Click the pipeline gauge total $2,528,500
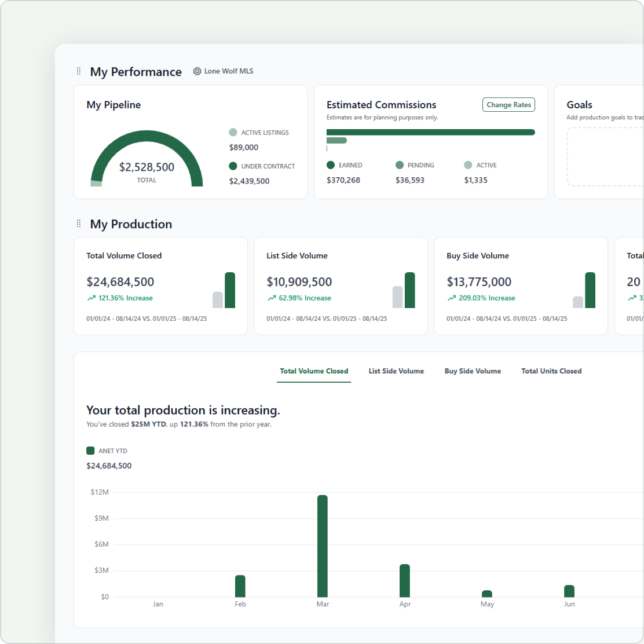Image resolution: width=644 pixels, height=644 pixels. click(x=147, y=167)
